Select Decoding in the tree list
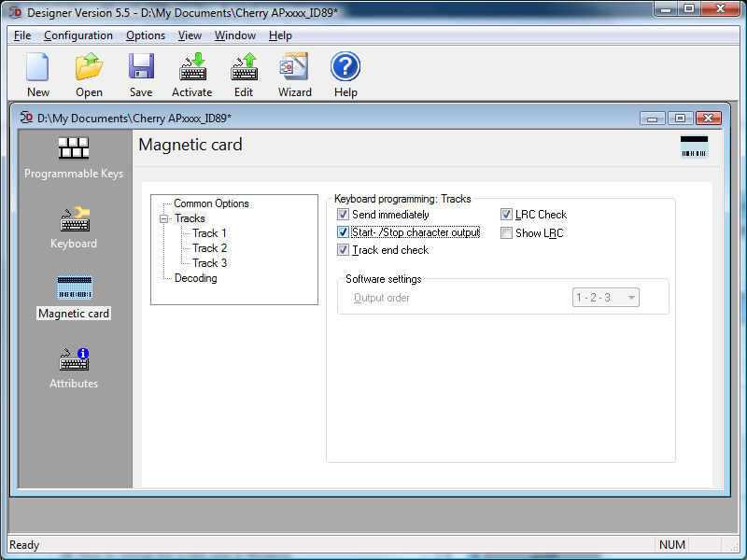The width and height of the screenshot is (747, 560). pos(195,278)
